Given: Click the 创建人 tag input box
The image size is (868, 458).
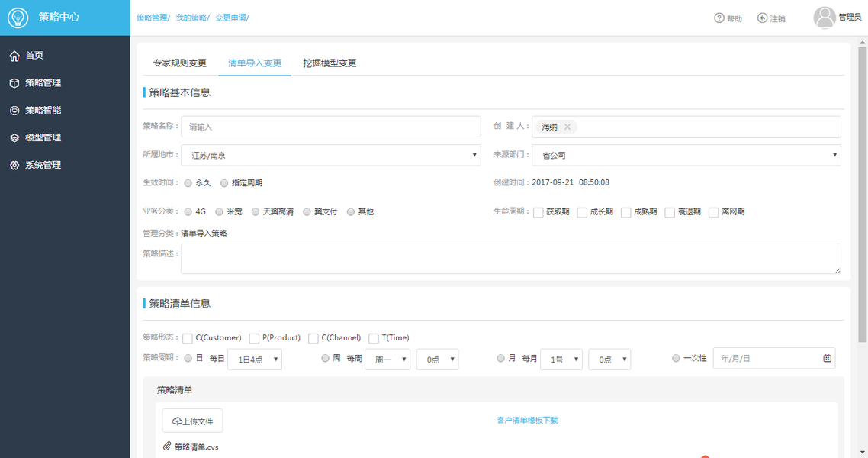Looking at the screenshot, I should tap(686, 127).
